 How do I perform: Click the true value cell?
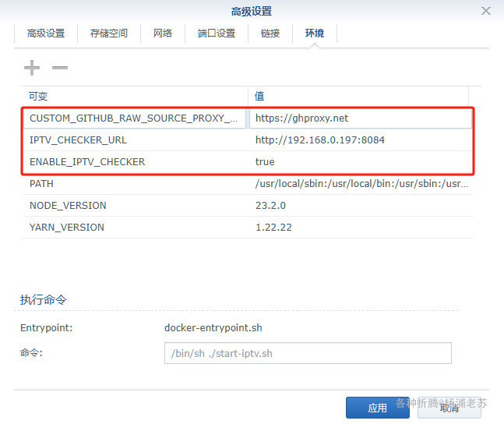coord(361,162)
